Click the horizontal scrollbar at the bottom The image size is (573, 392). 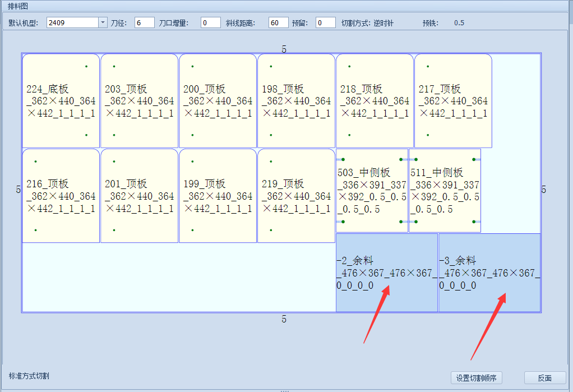286,389
